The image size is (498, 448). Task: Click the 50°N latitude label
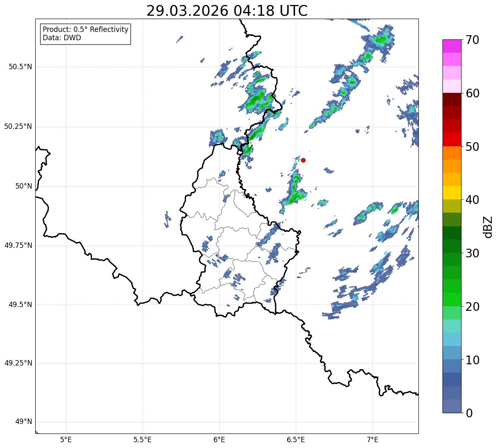coord(24,186)
